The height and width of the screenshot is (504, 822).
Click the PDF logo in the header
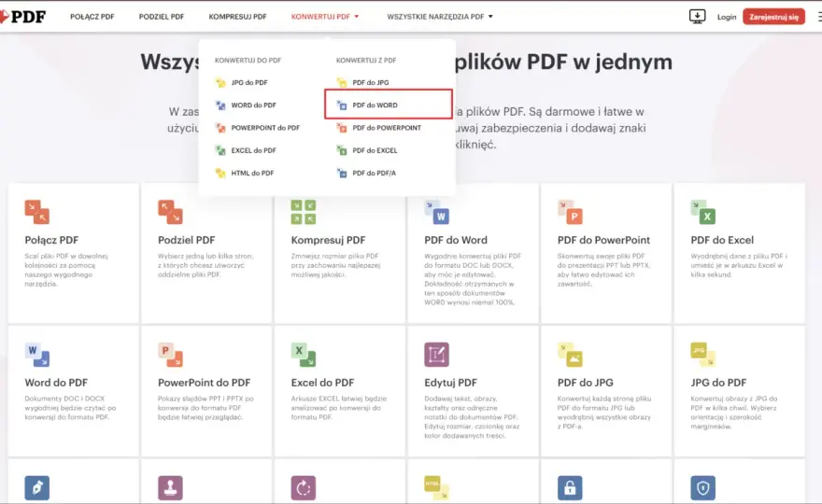23,17
